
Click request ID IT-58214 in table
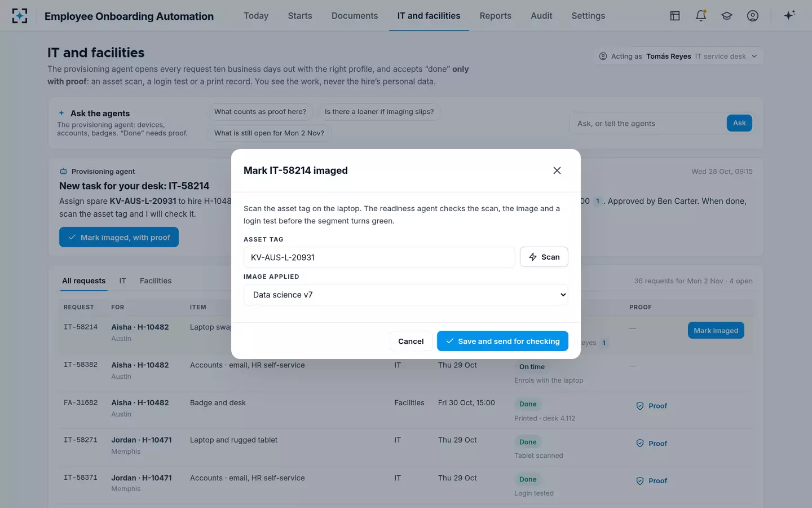click(81, 327)
